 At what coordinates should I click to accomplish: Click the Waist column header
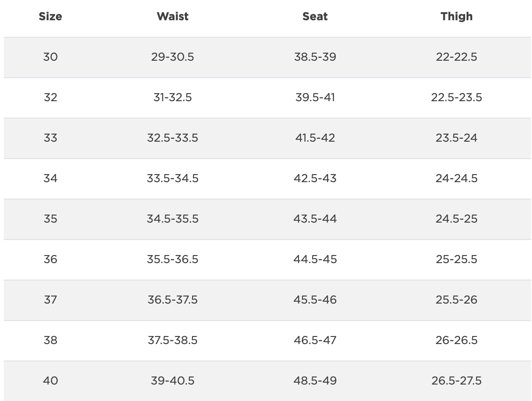pos(172,16)
